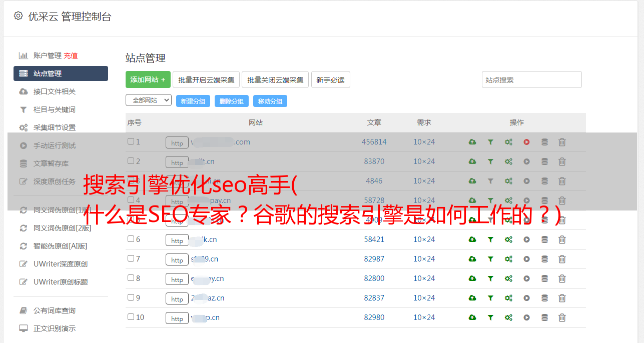This screenshot has width=644, height=343.
Task: Click the 删除分组 button
Action: click(232, 101)
